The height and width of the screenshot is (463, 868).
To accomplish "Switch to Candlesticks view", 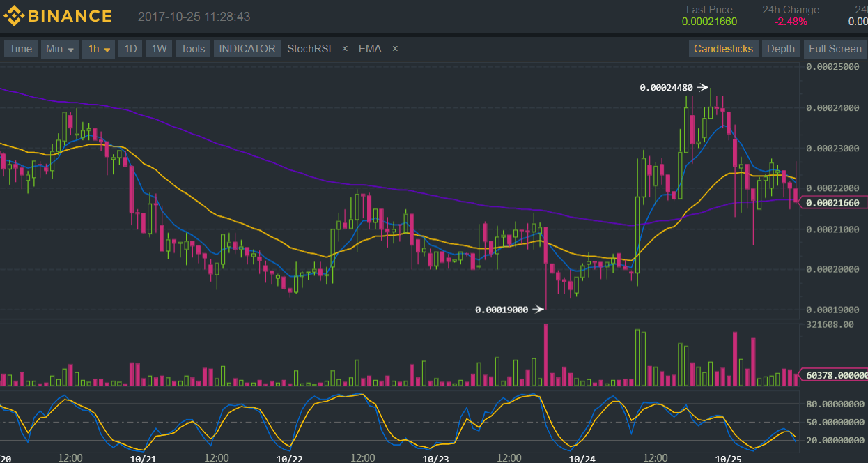I will coord(723,49).
